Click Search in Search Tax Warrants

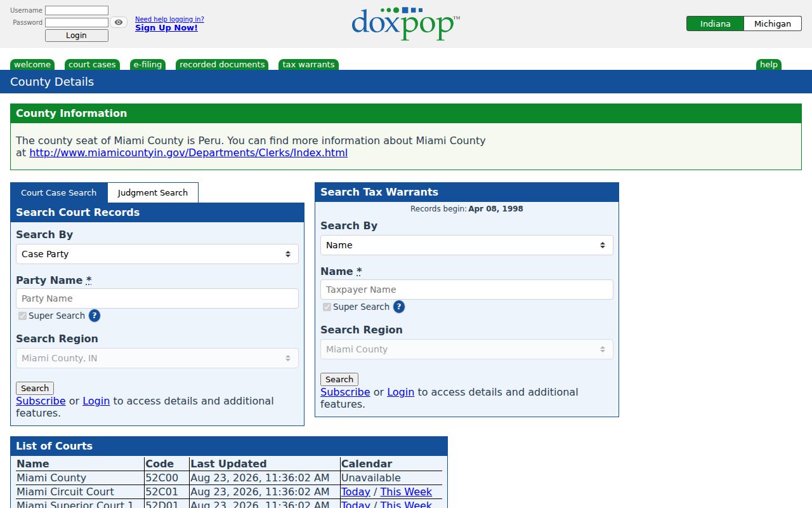(x=339, y=379)
